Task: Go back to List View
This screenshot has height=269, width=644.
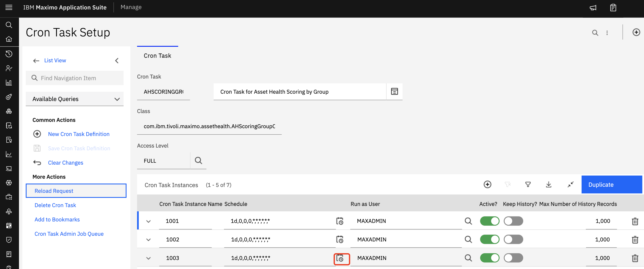Action: 55,61
